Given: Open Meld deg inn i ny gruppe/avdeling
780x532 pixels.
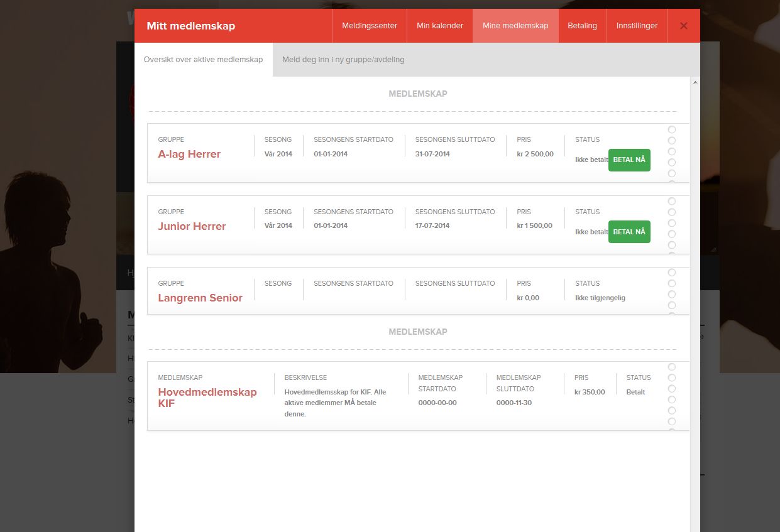Looking at the screenshot, I should (x=343, y=60).
